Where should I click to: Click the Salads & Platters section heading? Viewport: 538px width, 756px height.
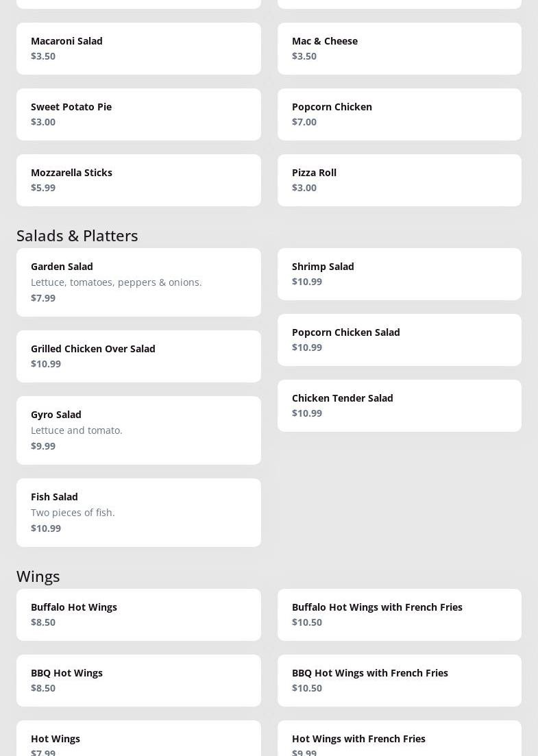pyautogui.click(x=77, y=235)
